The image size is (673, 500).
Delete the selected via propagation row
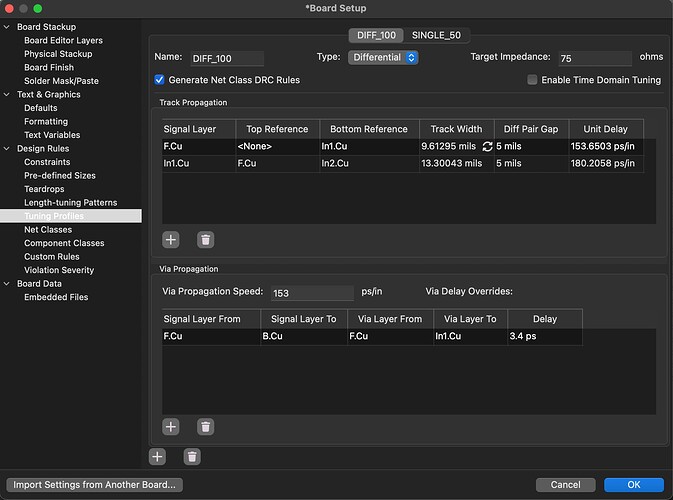pyautogui.click(x=205, y=427)
